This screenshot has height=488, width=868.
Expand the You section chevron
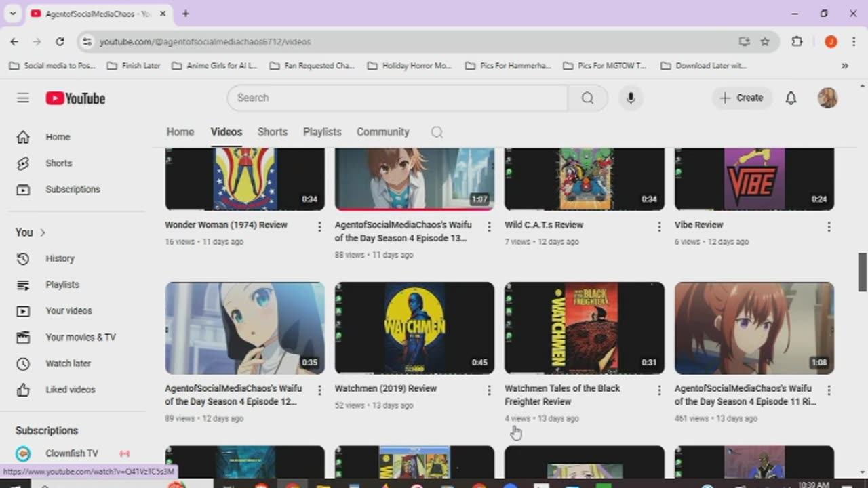pyautogui.click(x=42, y=232)
